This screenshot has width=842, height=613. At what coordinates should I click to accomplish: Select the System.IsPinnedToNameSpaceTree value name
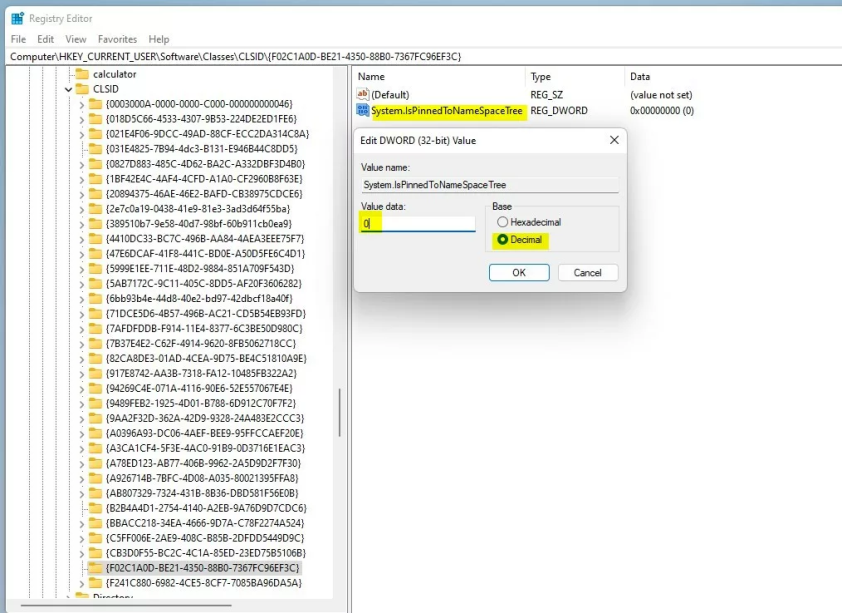tap(447, 111)
